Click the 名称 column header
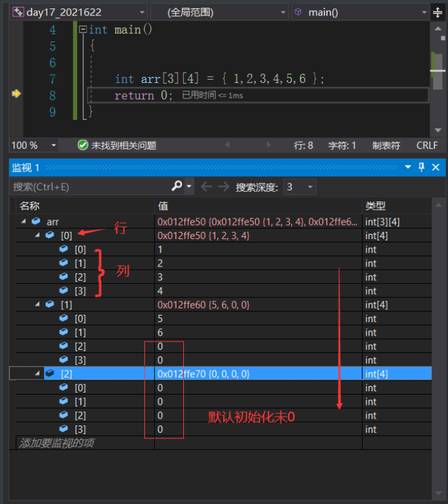The height and width of the screenshot is (504, 448). [x=29, y=206]
